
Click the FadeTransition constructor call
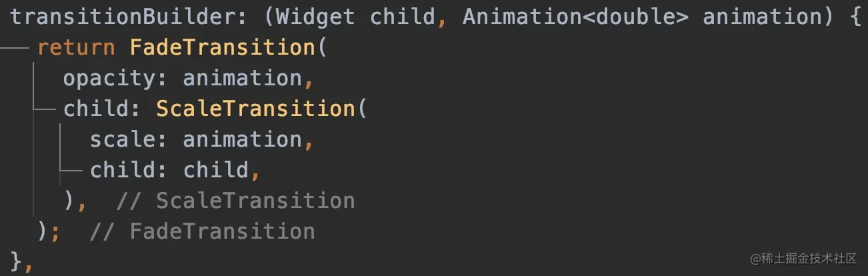[223, 48]
